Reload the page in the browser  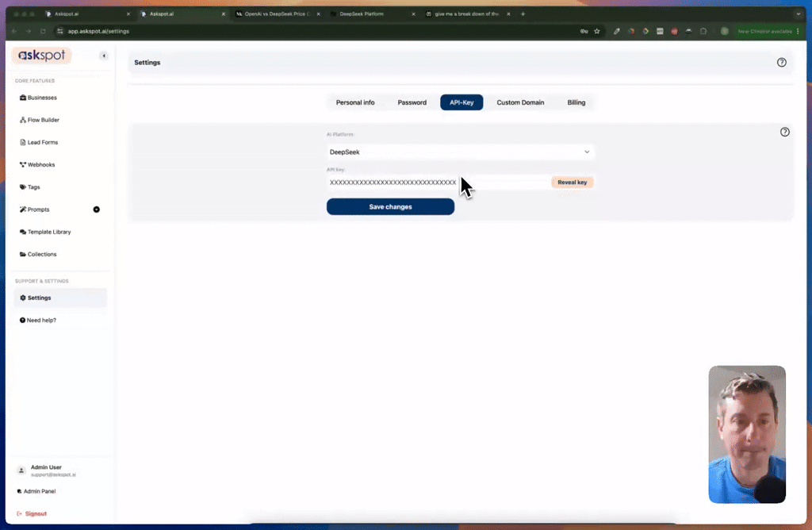point(43,31)
